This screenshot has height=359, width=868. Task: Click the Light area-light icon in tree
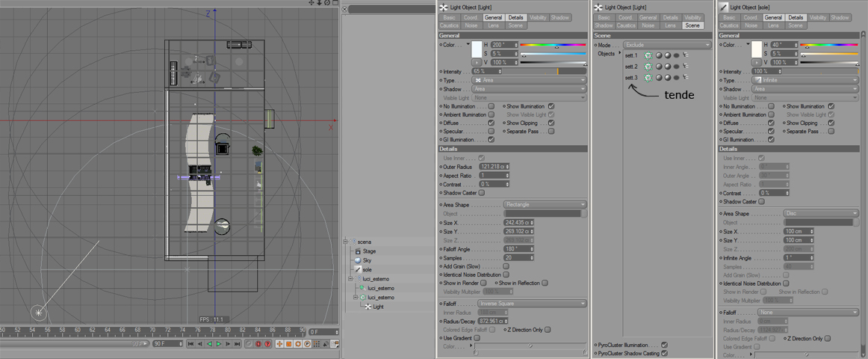369,307
